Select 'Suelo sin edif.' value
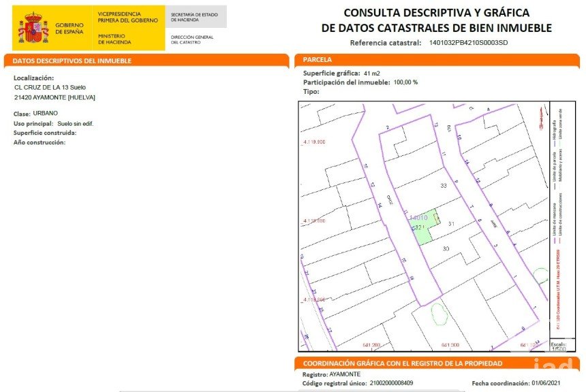 coord(76,124)
